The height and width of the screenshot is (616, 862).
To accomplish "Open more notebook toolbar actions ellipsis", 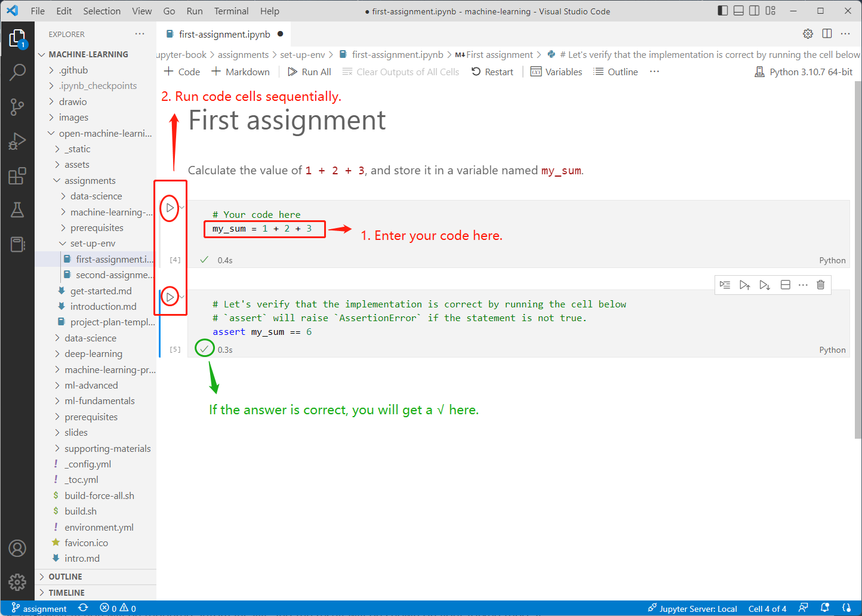I will (655, 72).
